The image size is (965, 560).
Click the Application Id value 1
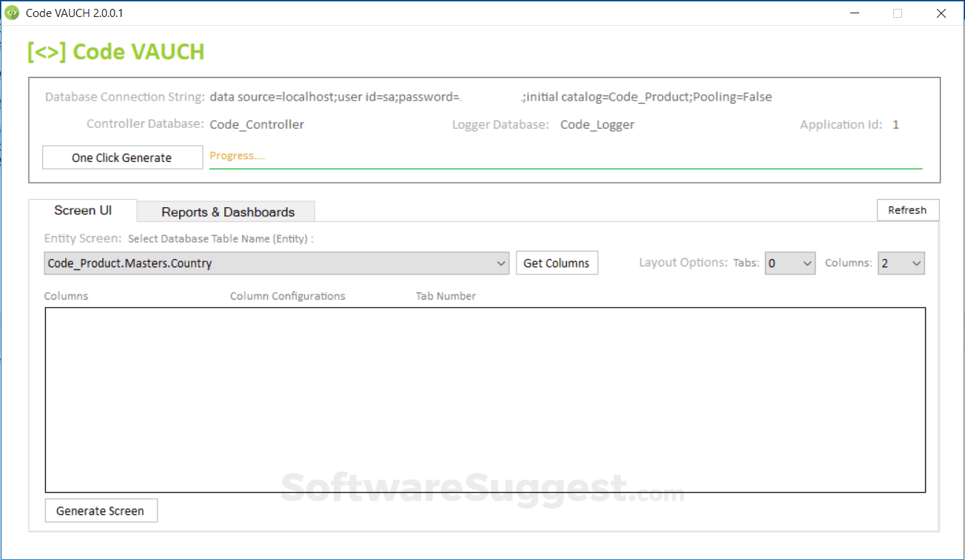click(x=895, y=124)
